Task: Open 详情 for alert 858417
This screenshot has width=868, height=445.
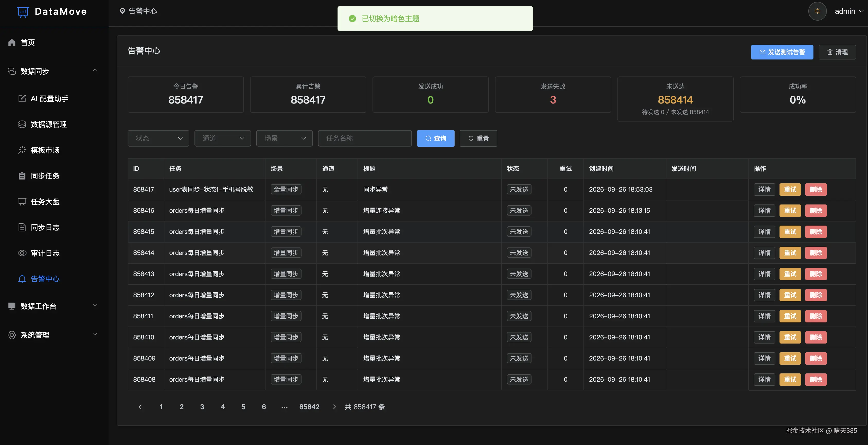Action: pos(765,189)
